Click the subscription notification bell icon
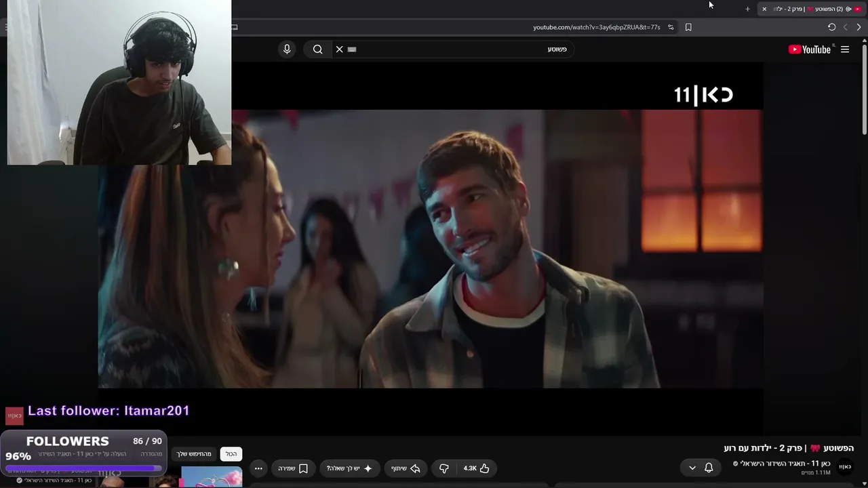The width and height of the screenshot is (868, 488). (x=709, y=468)
